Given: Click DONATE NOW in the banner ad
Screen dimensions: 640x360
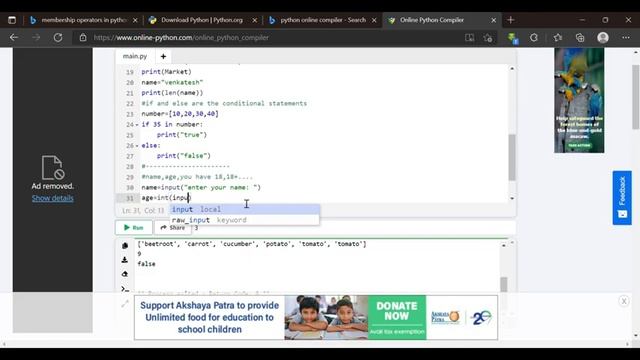Looking at the screenshot, I should pyautogui.click(x=397, y=317).
